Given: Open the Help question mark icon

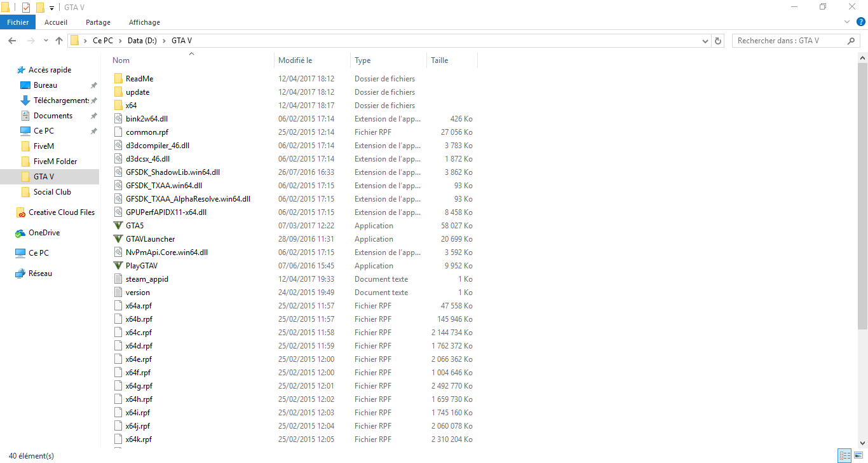Looking at the screenshot, I should click(x=861, y=22).
